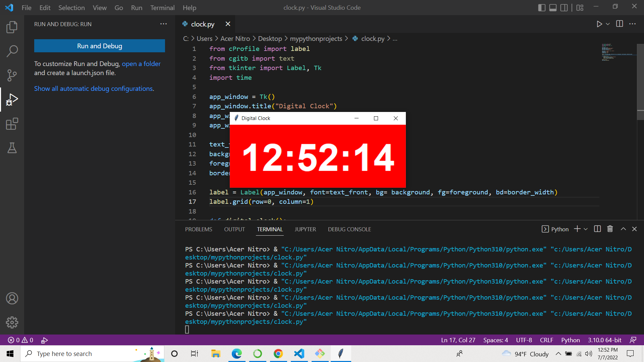This screenshot has width=644, height=362.
Task: Open the Extensions view
Action: [12, 124]
